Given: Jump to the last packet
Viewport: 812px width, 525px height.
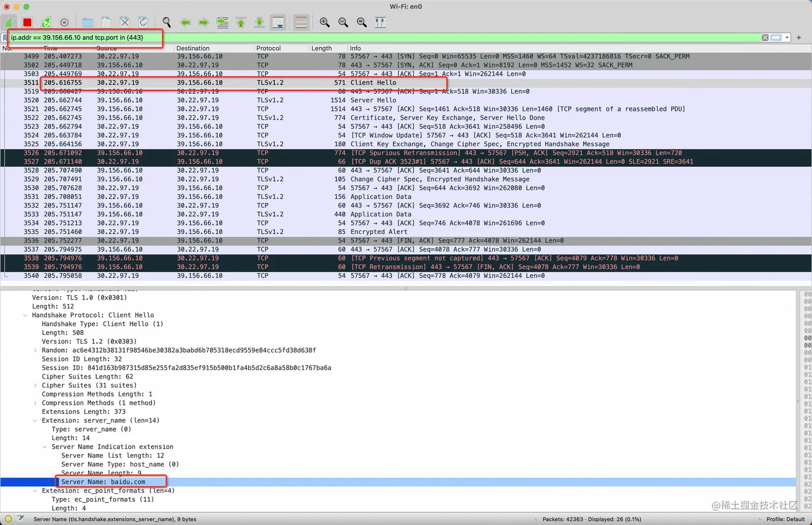Looking at the screenshot, I should [259, 23].
